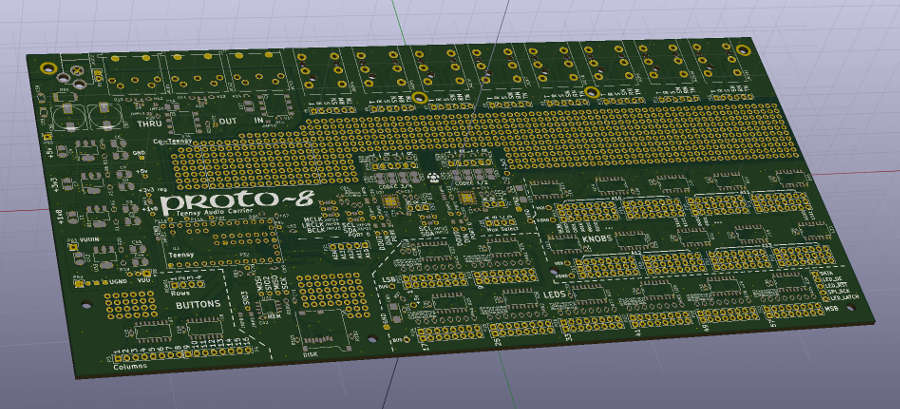Click the Columns header label

(130, 365)
